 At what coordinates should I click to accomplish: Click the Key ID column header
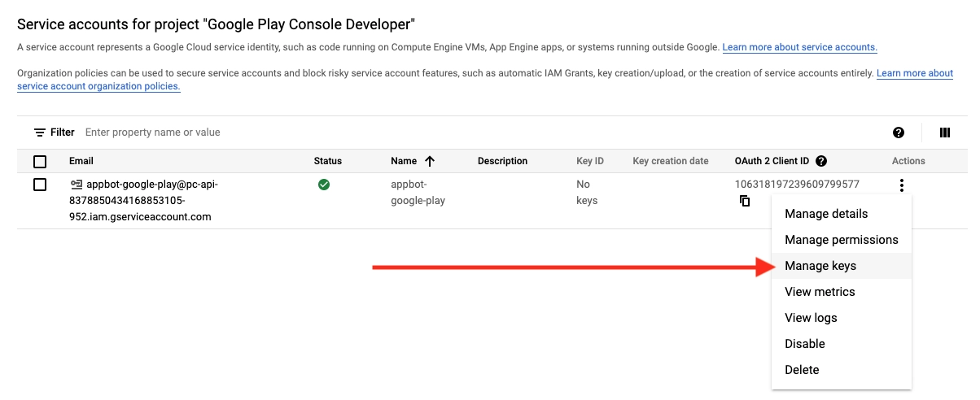click(590, 161)
